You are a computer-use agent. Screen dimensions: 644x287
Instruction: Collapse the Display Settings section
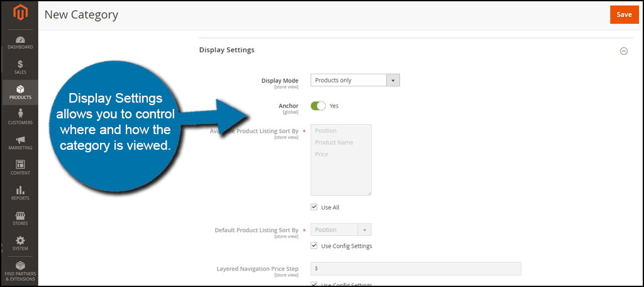[623, 51]
